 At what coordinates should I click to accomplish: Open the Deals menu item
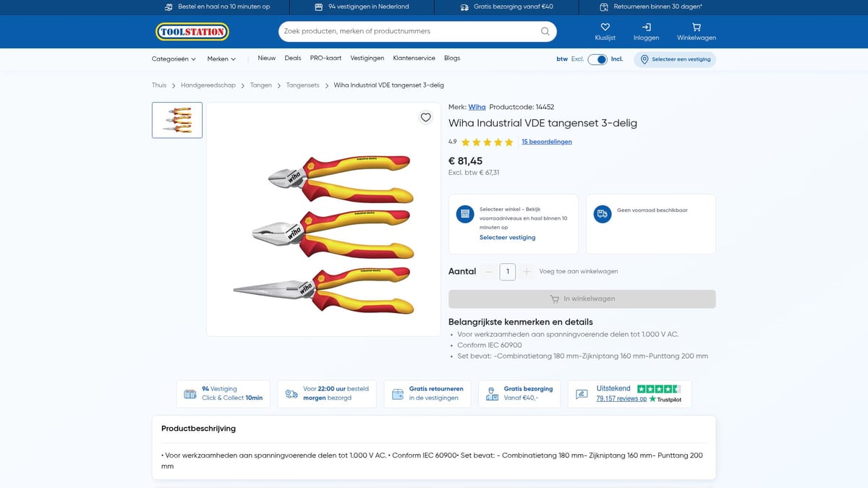pyautogui.click(x=293, y=59)
